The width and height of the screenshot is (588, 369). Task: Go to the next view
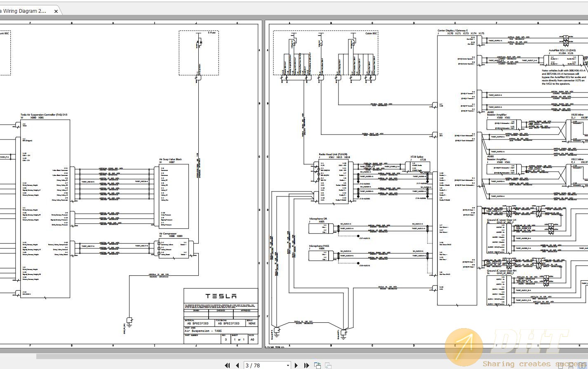click(x=328, y=365)
